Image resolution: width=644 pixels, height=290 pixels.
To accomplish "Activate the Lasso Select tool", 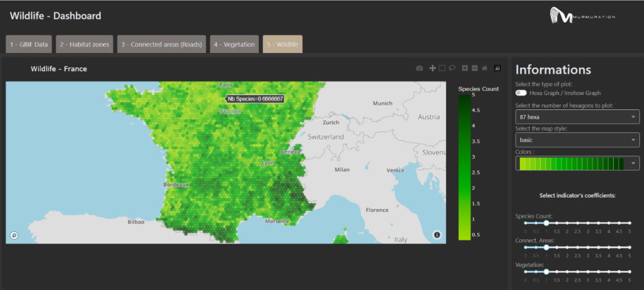I will click(x=452, y=68).
